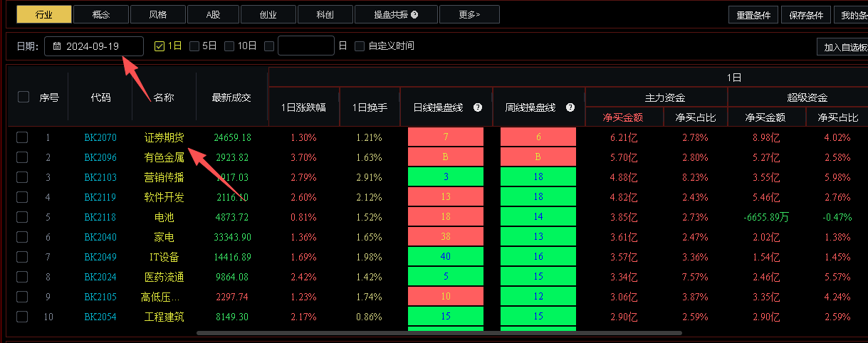
Task: Click green weekly line cell for 营销传播
Action: [538, 177]
